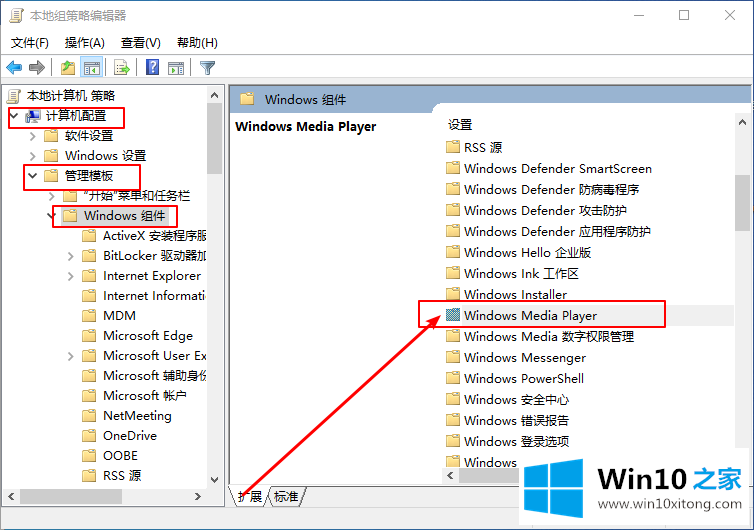The image size is (754, 530).
Task: Expand the Microsoft User Experience node
Action: [x=71, y=356]
